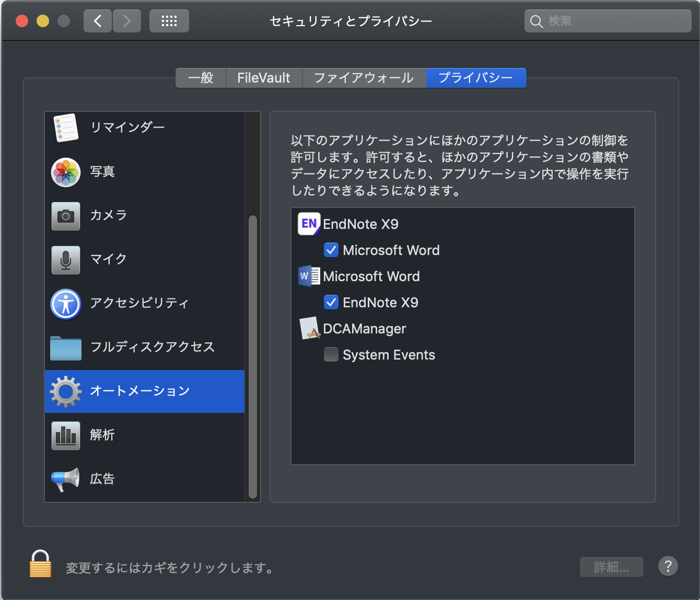Select リマインダー in the privacy list
Screen dimensions: 700x600
145,128
